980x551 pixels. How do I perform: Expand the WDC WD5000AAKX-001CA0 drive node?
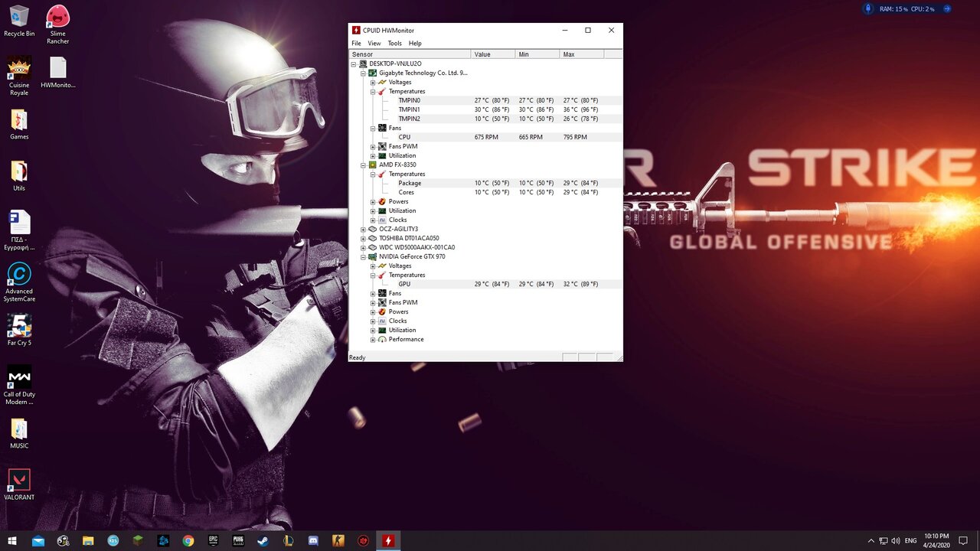363,247
